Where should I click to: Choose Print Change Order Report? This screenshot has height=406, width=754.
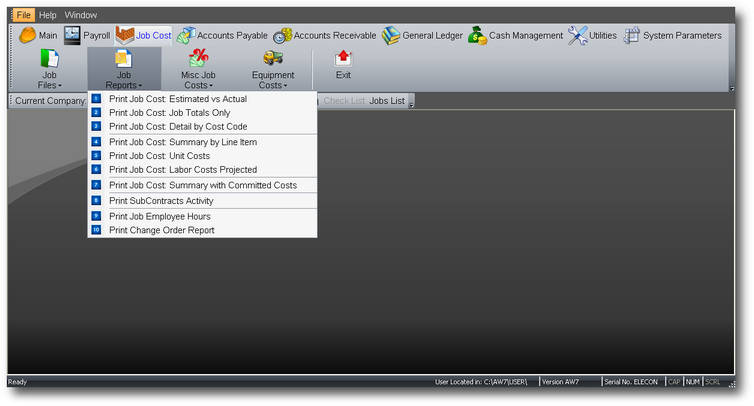[x=202, y=230]
